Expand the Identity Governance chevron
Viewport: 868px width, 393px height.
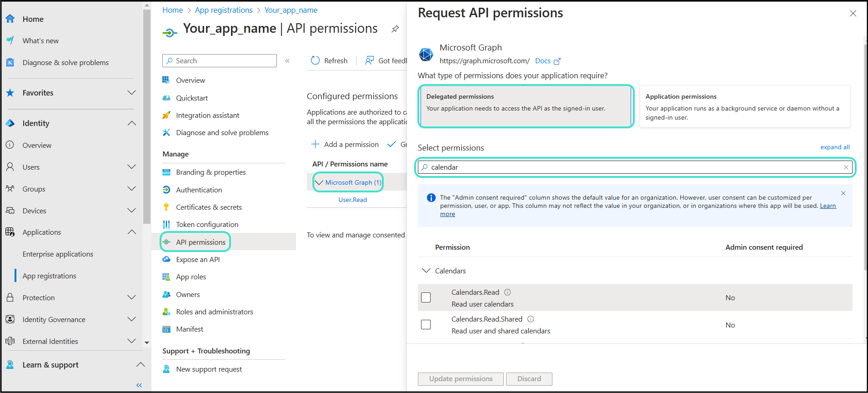131,319
